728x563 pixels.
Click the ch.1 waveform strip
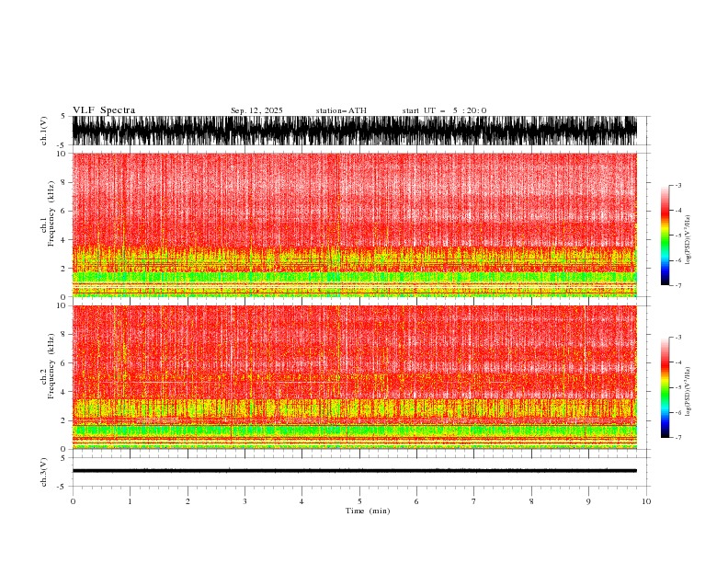(354, 131)
